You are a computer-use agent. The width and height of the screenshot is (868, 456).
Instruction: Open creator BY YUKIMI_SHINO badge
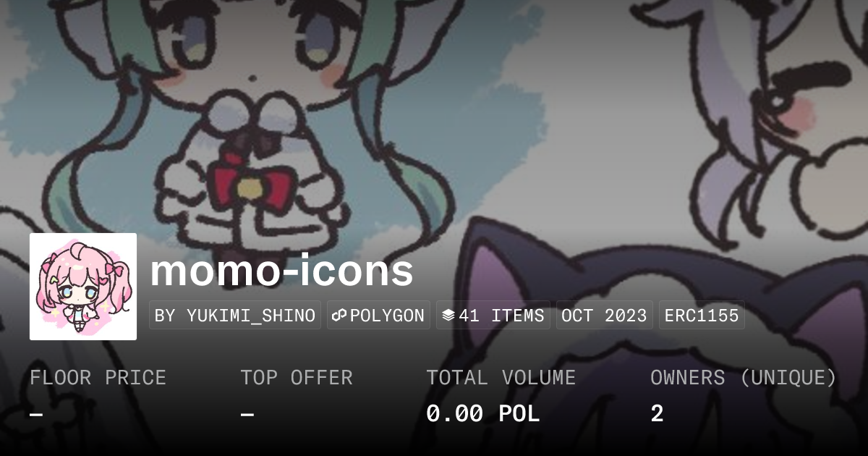235,316
